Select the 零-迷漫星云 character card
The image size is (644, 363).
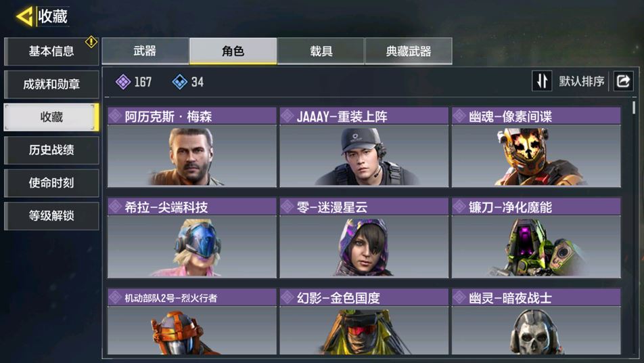tap(364, 238)
